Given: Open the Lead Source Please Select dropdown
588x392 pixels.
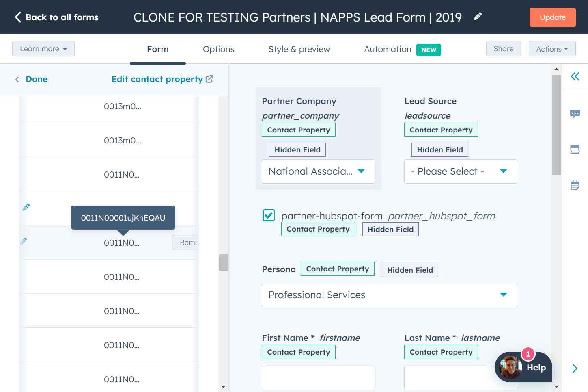Looking at the screenshot, I should click(461, 171).
